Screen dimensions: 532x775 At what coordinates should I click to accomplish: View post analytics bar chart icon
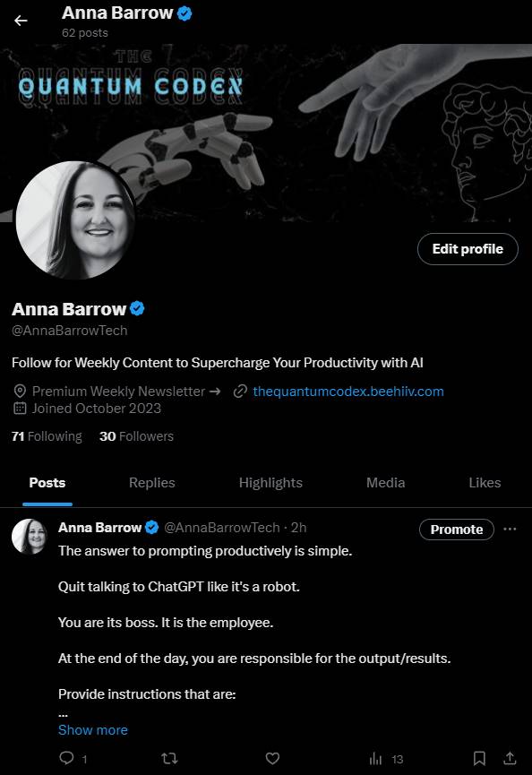[x=375, y=758]
